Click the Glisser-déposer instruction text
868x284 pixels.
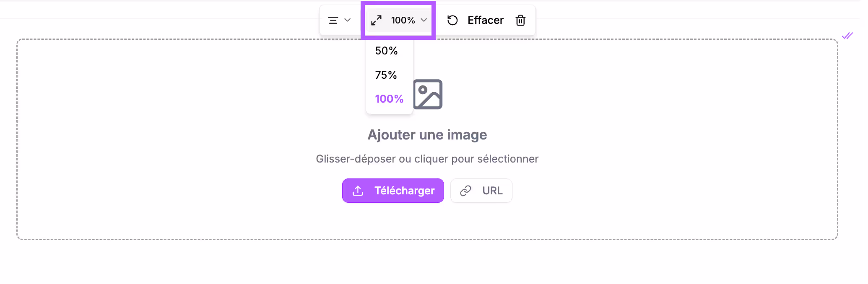[x=427, y=159]
